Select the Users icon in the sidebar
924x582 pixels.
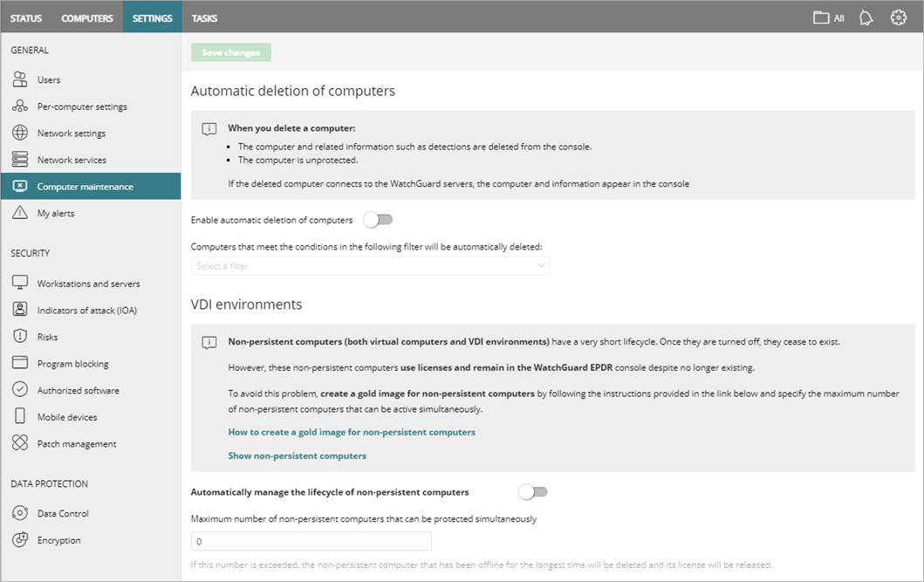point(20,79)
